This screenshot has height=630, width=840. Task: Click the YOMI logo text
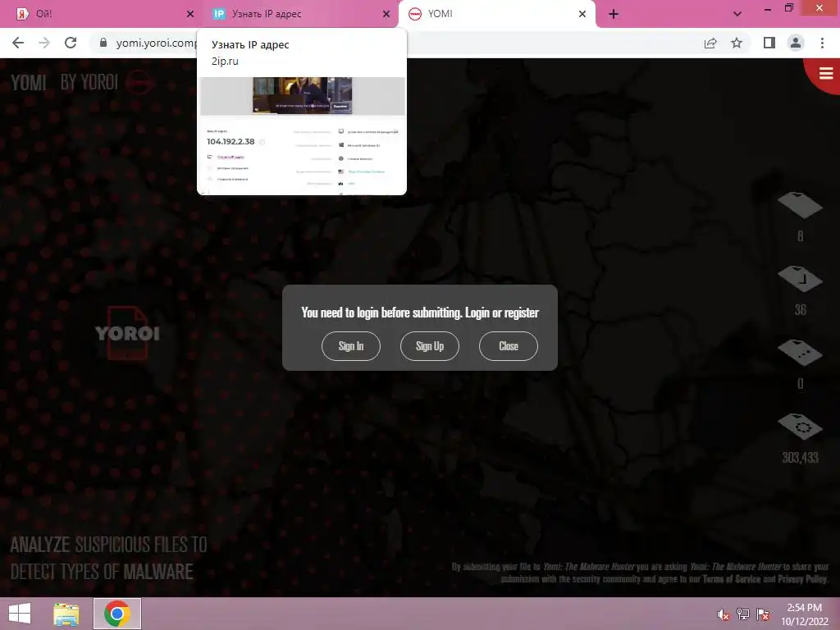tap(29, 83)
